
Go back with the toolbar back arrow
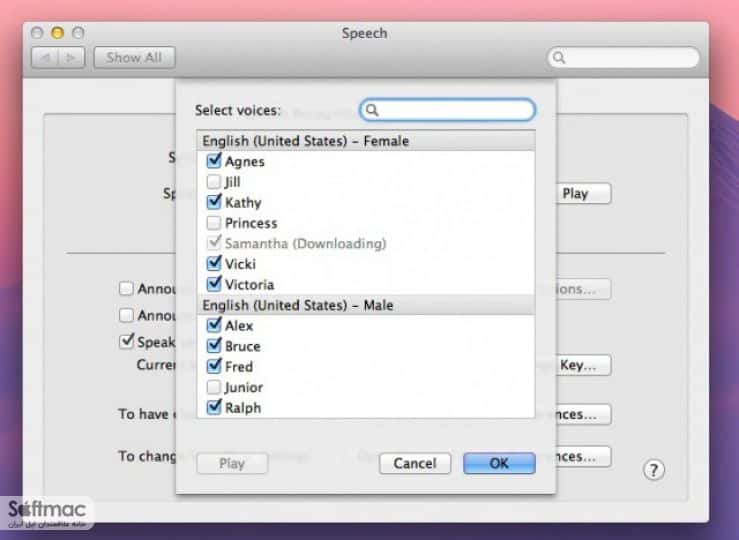click(x=45, y=57)
